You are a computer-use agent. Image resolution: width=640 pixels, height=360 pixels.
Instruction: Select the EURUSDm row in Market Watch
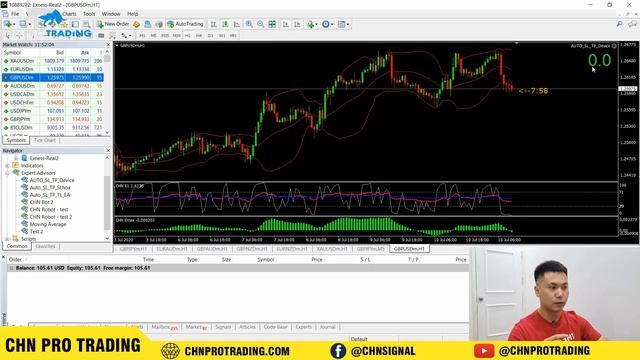(x=53, y=69)
